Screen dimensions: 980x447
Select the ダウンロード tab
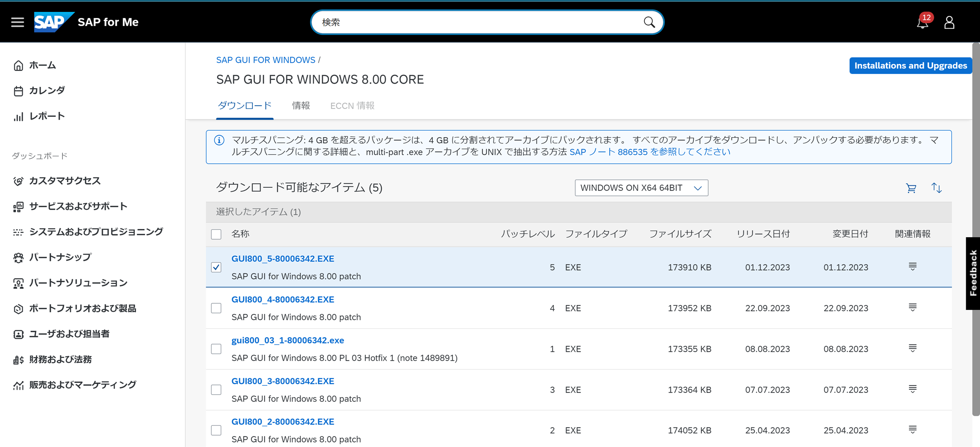point(244,106)
